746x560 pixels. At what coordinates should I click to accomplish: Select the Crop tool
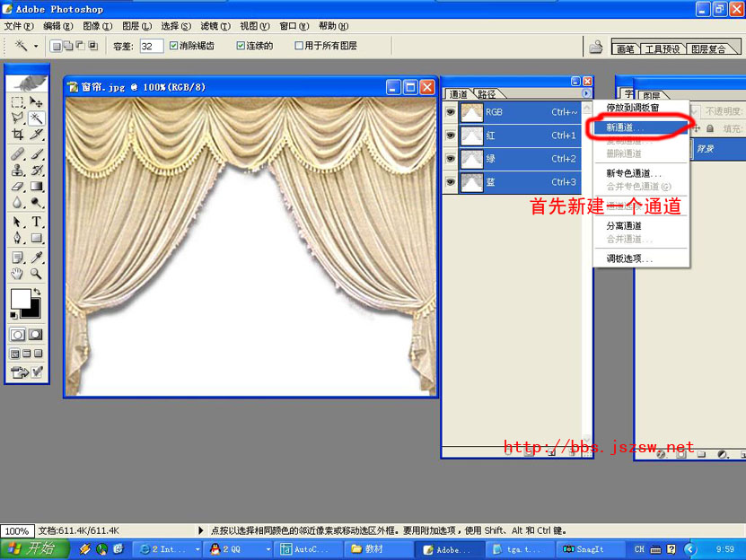[x=17, y=135]
